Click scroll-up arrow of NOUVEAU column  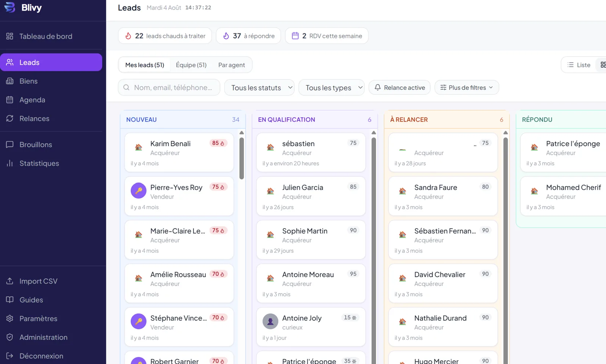(x=242, y=133)
